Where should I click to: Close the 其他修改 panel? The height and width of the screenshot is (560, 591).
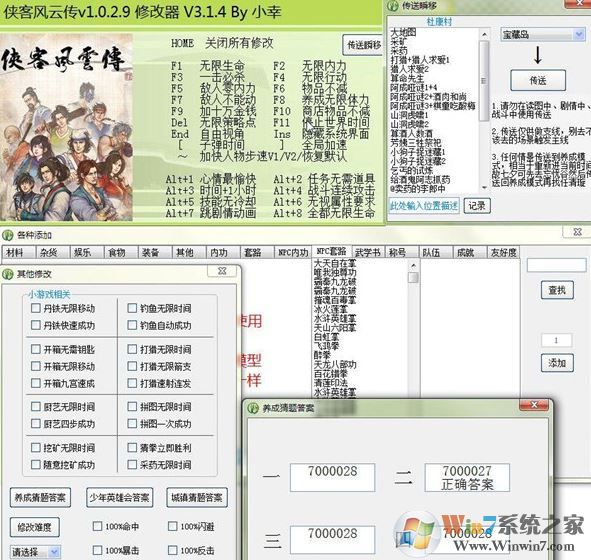[x=222, y=271]
